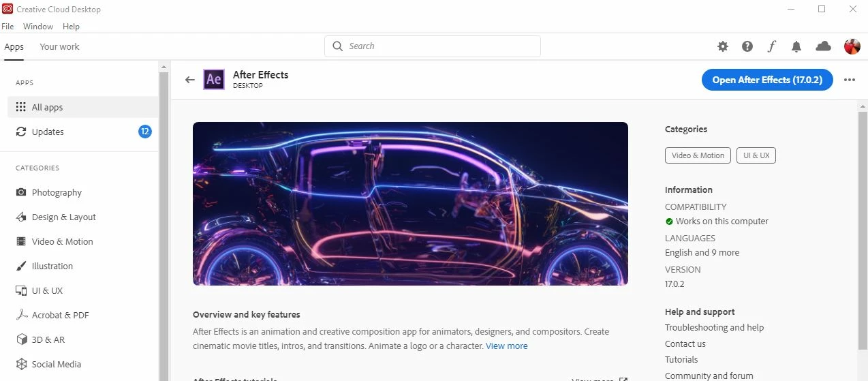Screen dimensions: 868x381
Task: Launch Open After Effects (17.0.2) button
Action: point(768,80)
